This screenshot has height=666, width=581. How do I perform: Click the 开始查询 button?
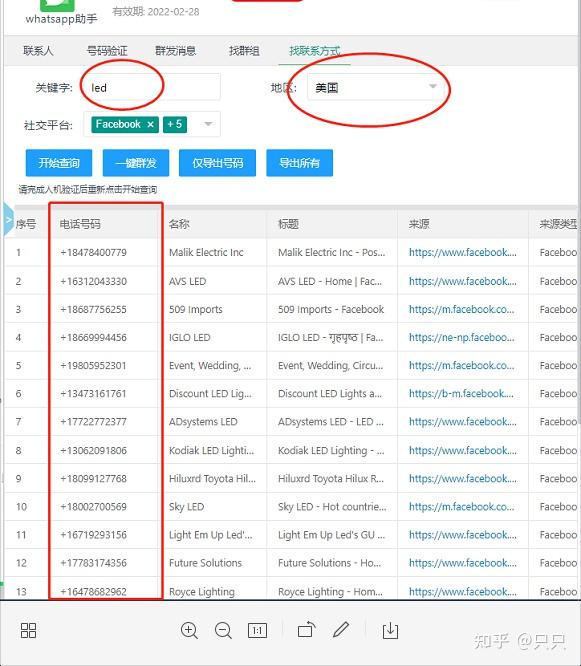point(59,163)
